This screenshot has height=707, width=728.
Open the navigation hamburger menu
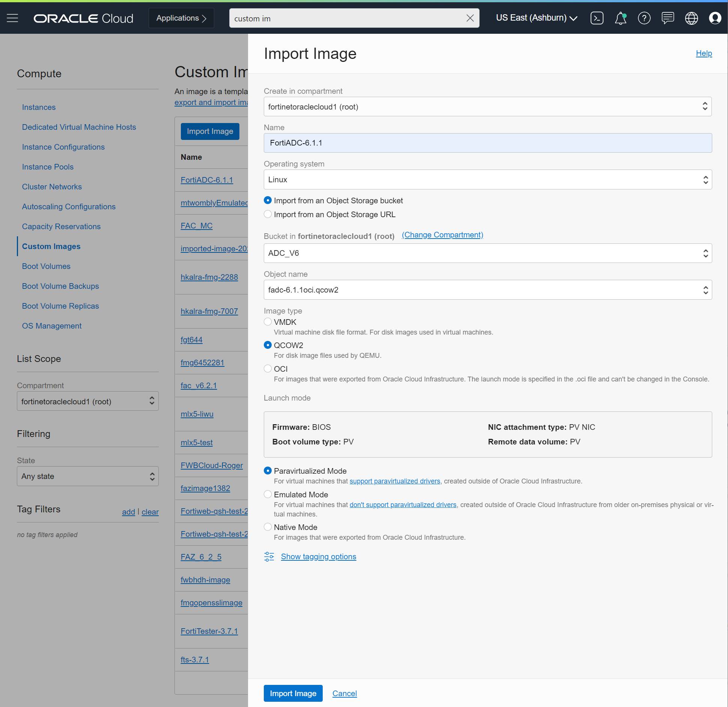(12, 18)
